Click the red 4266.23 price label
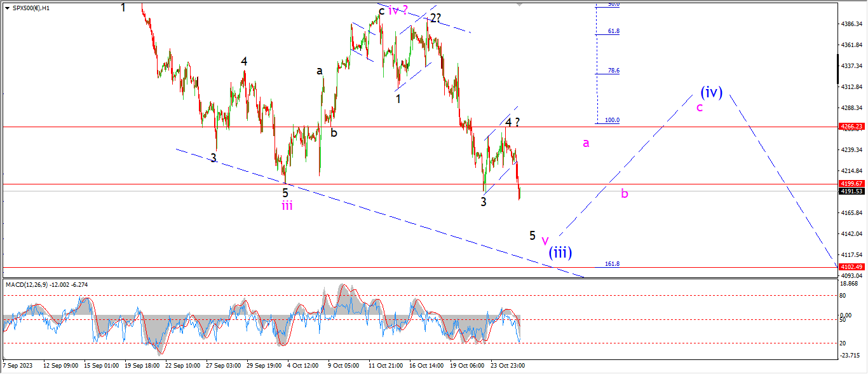Screen dimensions: 868x374 tap(852, 127)
